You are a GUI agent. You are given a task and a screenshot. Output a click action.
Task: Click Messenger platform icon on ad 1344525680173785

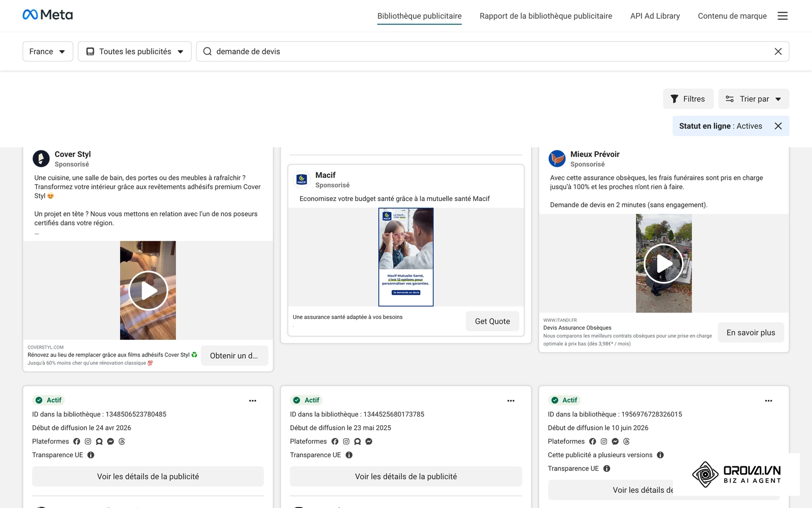(x=369, y=441)
